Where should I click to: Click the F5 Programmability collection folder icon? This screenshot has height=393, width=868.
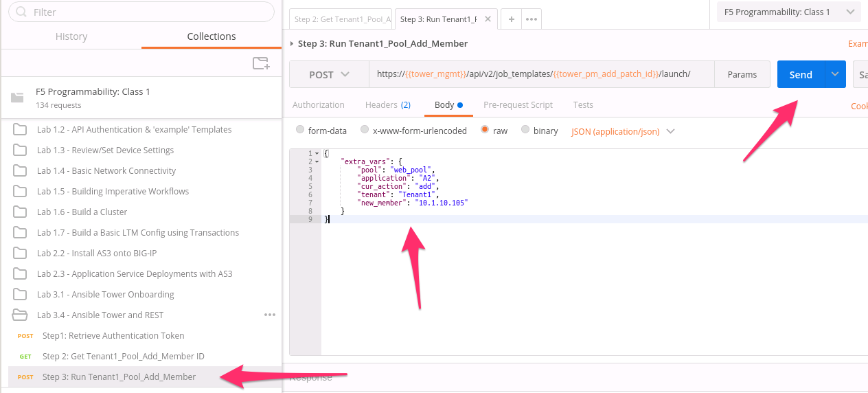point(17,98)
